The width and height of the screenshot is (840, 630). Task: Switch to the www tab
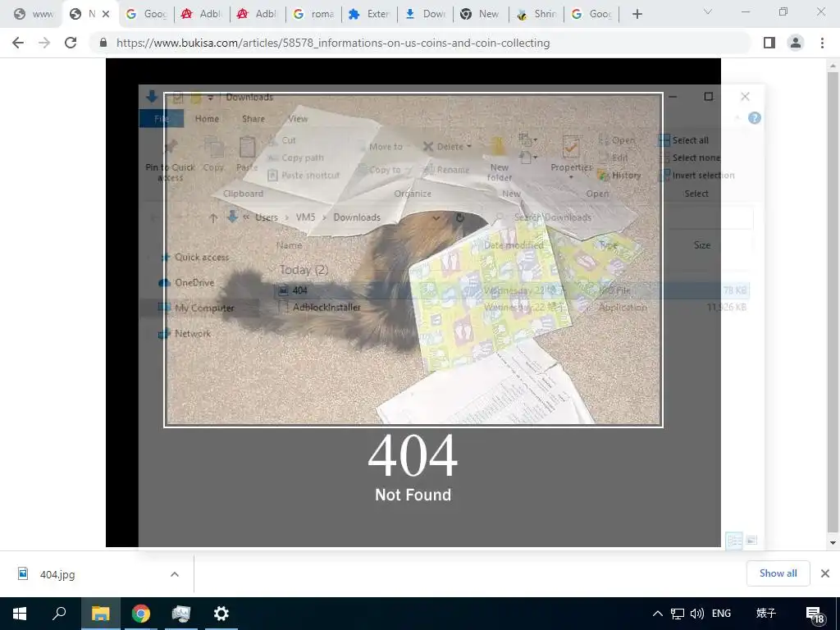point(34,14)
